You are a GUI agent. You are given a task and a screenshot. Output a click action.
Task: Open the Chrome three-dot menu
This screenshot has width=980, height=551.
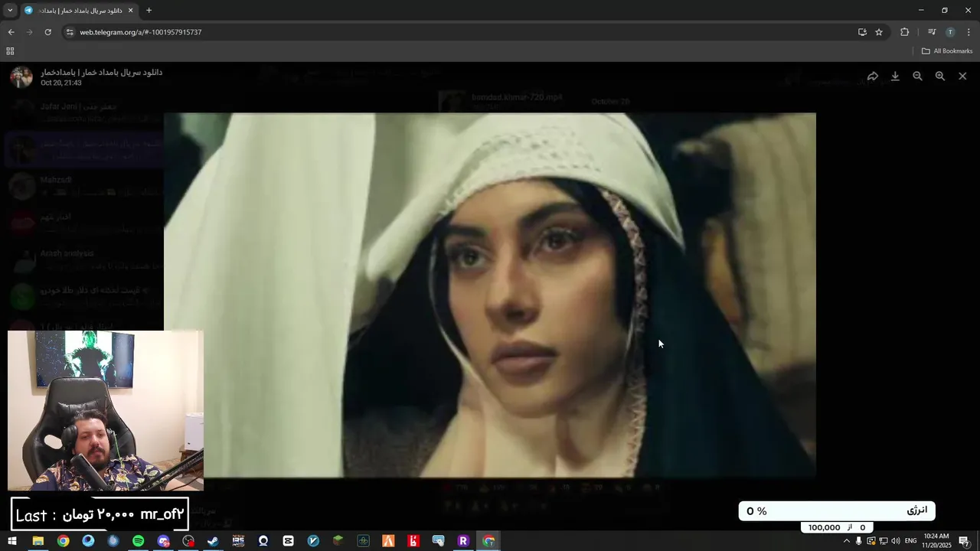click(969, 32)
